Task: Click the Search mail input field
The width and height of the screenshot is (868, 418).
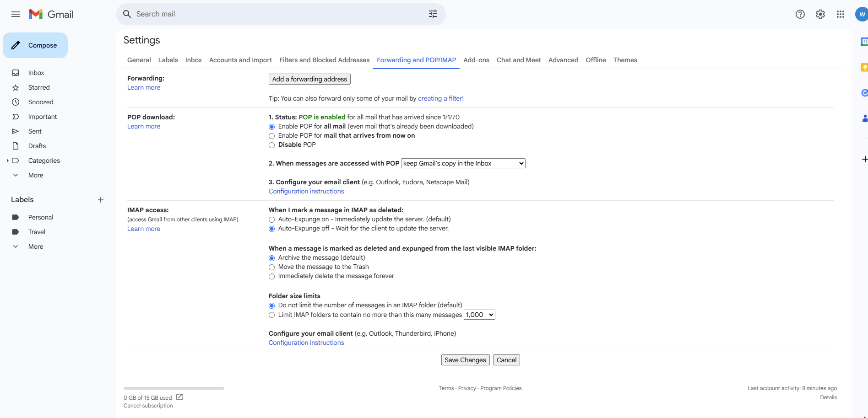Action: [275, 14]
